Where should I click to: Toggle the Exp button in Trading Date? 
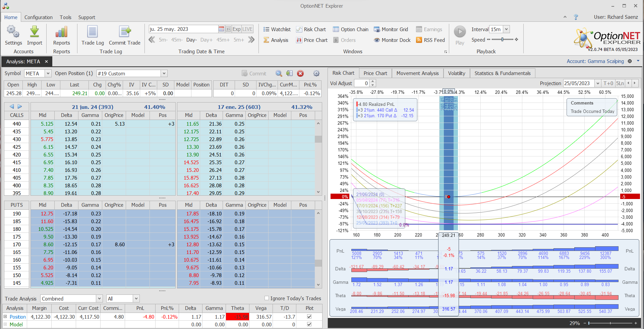(x=237, y=29)
